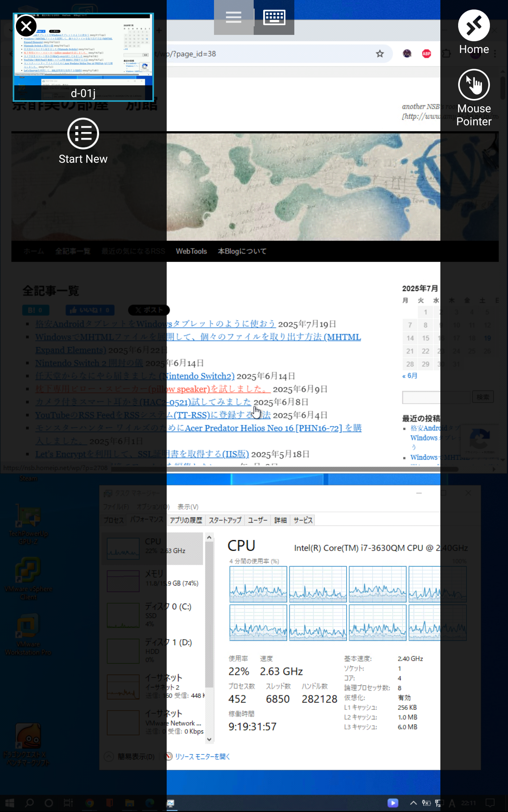Open the Acer Predator Helios Neo 16 link
The width and height of the screenshot is (508, 812).
(198, 434)
